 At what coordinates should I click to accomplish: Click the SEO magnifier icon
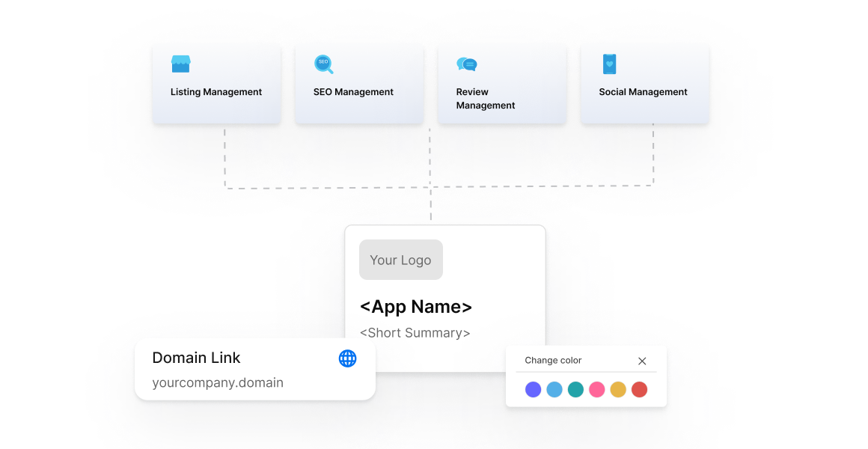(x=324, y=64)
